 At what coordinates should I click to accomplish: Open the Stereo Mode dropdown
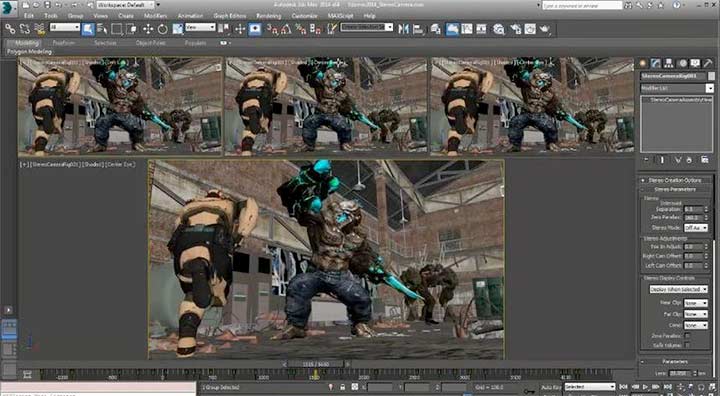[696, 228]
